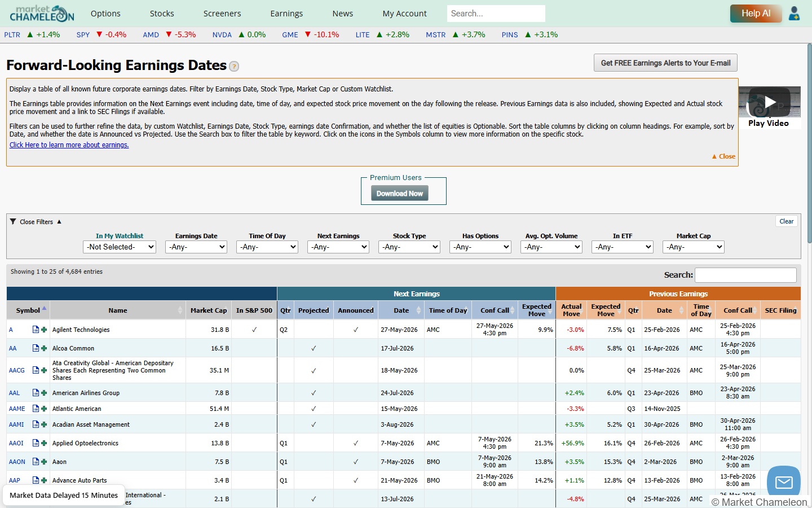Image resolution: width=812 pixels, height=508 pixels.
Task: Click the Download Now button
Action: [400, 194]
